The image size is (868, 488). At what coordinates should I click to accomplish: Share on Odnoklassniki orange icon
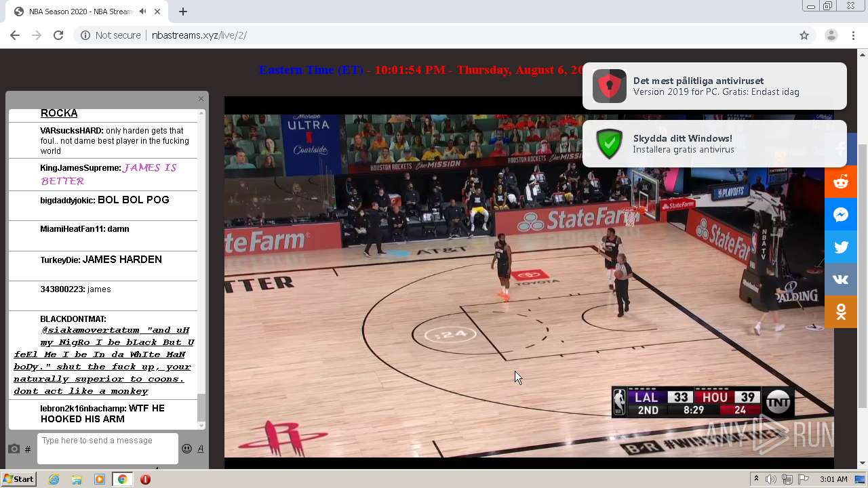[841, 312]
